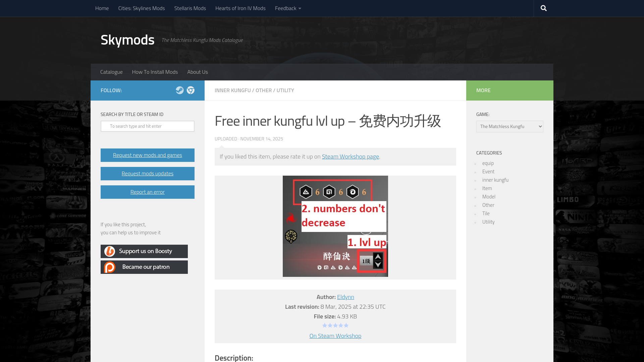Screen dimensions: 644x362
Task: Click Report an error button
Action: coord(148,192)
